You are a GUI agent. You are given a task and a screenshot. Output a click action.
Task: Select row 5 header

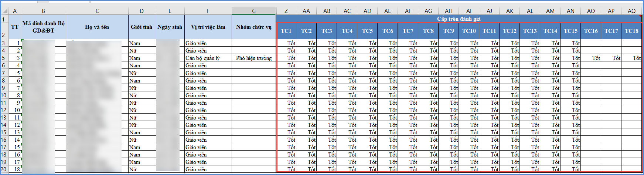(4, 58)
